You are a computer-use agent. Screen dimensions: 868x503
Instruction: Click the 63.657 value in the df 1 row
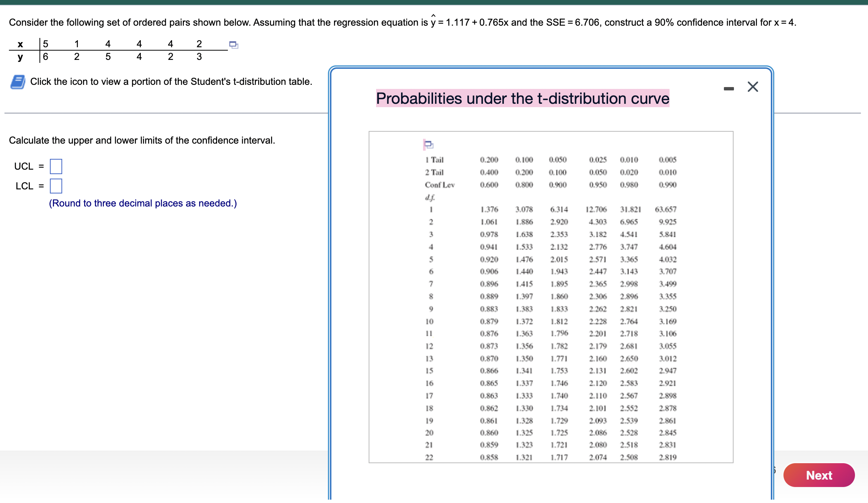coord(665,209)
